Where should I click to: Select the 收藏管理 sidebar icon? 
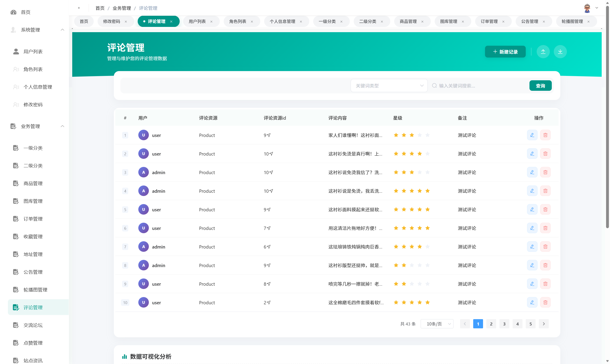(16, 236)
